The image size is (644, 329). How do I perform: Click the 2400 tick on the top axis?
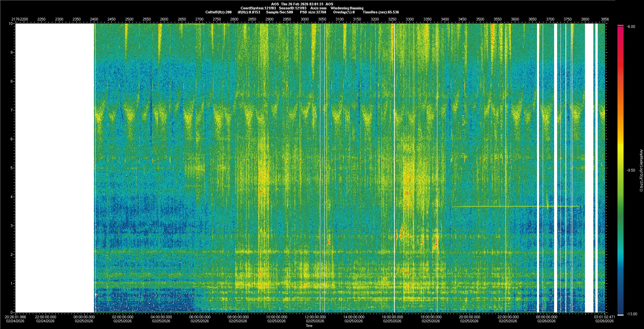click(x=94, y=19)
